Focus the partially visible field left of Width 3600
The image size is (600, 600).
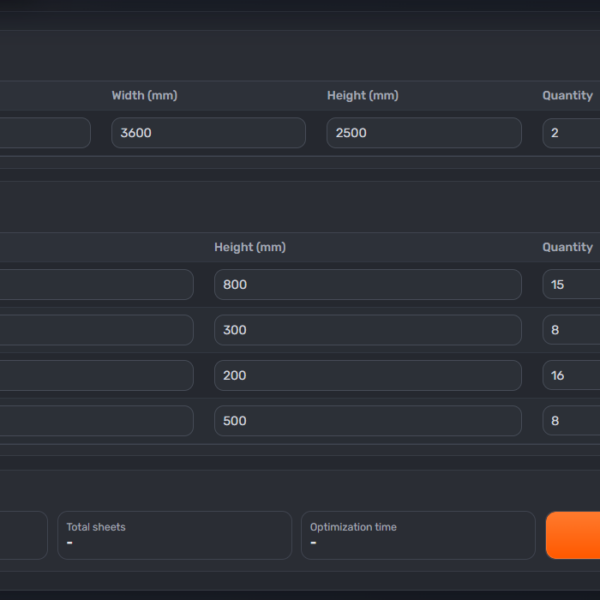45,133
